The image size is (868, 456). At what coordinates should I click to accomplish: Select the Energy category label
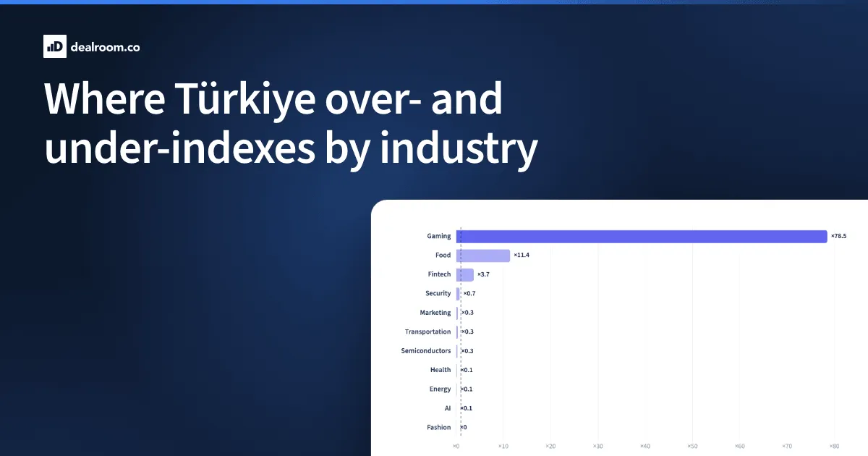[440, 389]
